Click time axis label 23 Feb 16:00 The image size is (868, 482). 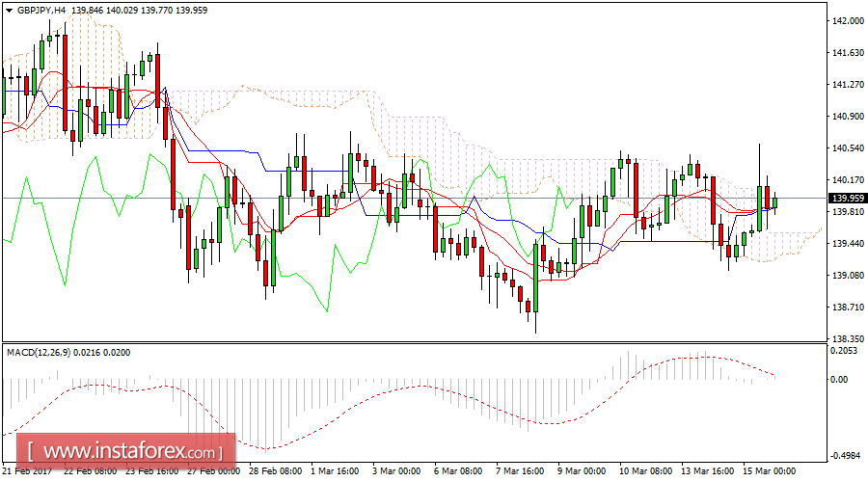coord(152,471)
